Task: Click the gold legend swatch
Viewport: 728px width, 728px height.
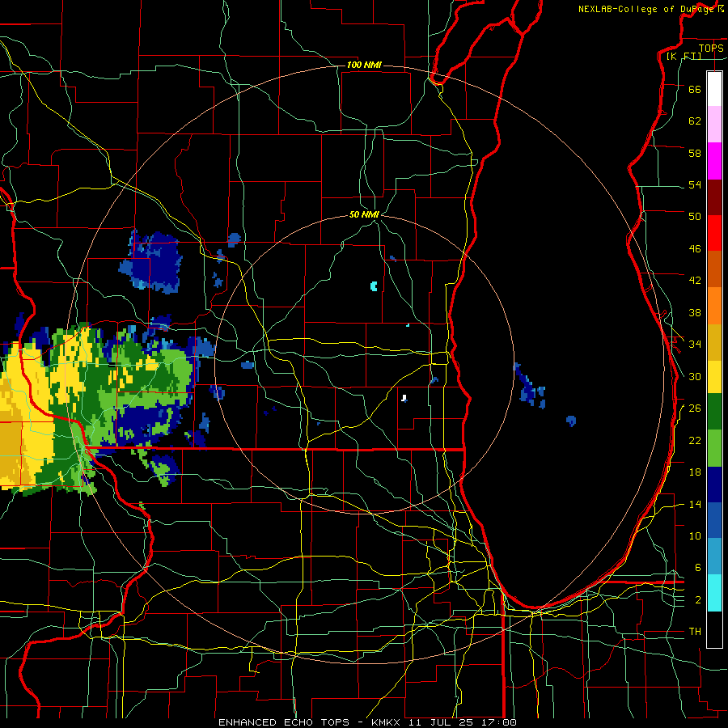Action: click(x=714, y=342)
